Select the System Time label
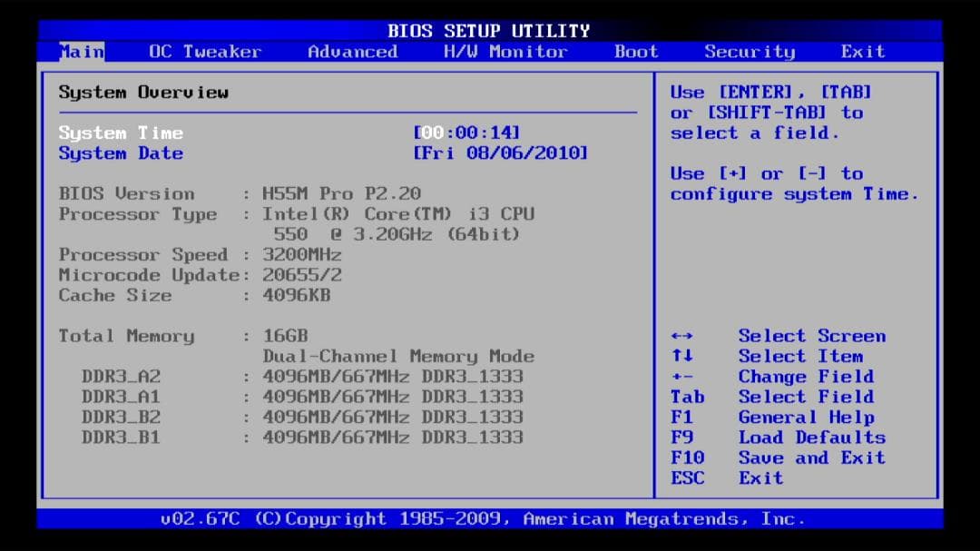The image size is (980, 551). (121, 133)
